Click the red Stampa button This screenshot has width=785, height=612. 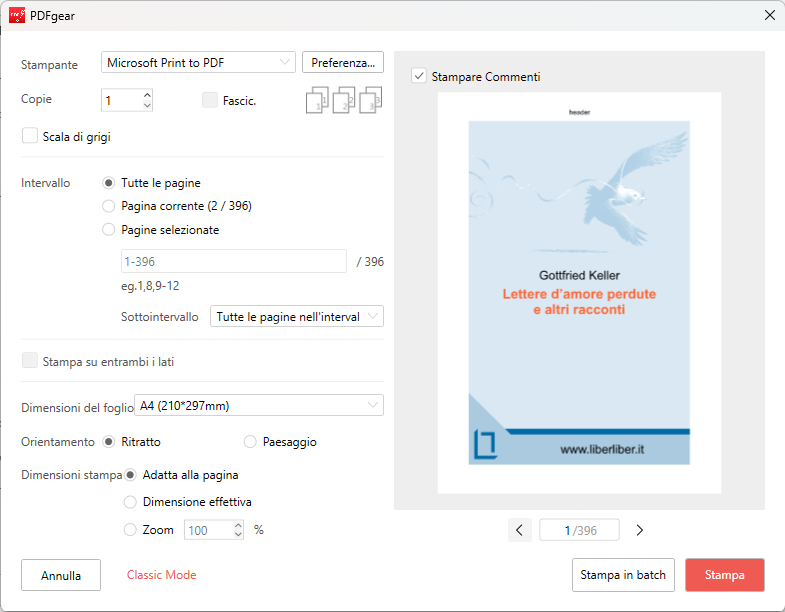724,575
